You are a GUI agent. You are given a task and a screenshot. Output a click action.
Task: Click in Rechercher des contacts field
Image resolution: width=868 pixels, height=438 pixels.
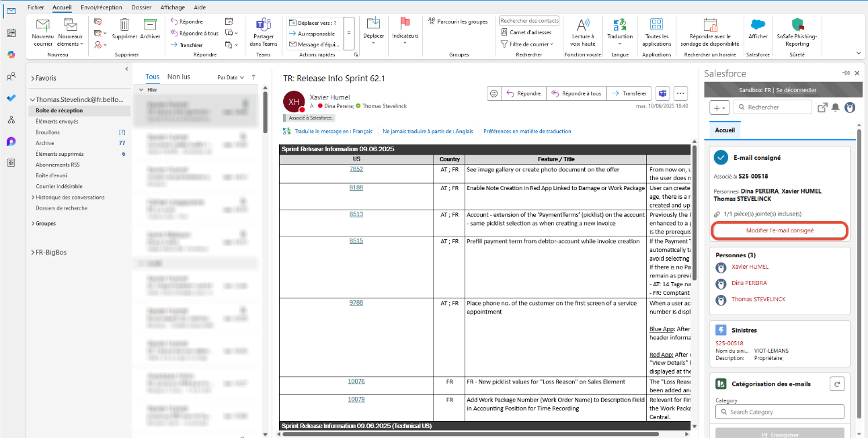coord(529,21)
